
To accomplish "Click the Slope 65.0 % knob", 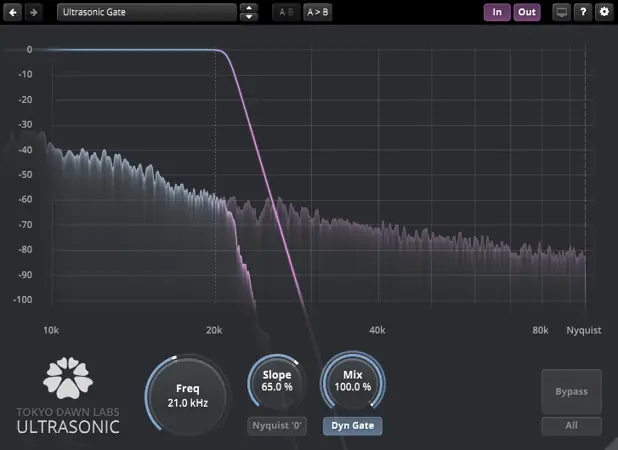I will tap(277, 381).
